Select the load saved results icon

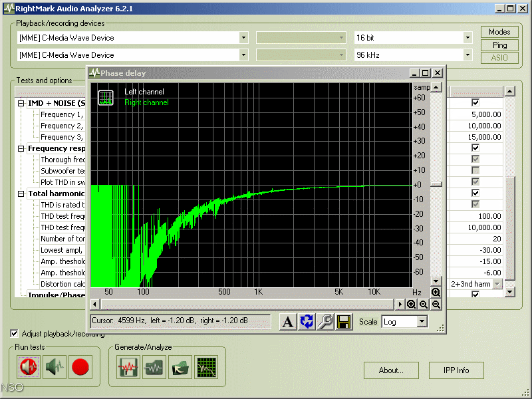coord(180,366)
